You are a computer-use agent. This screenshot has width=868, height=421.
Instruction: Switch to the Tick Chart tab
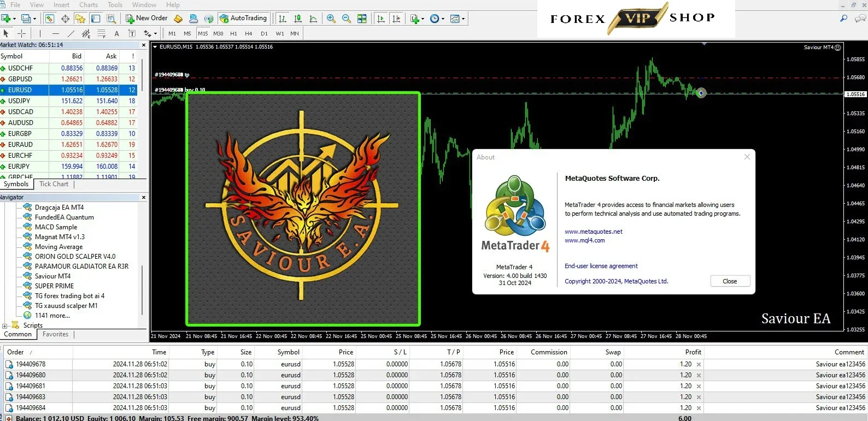[54, 184]
